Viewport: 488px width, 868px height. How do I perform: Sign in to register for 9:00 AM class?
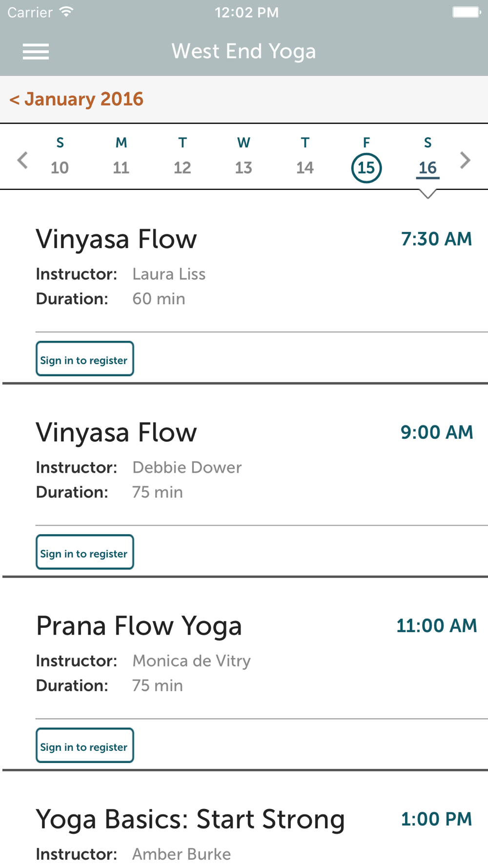(85, 552)
